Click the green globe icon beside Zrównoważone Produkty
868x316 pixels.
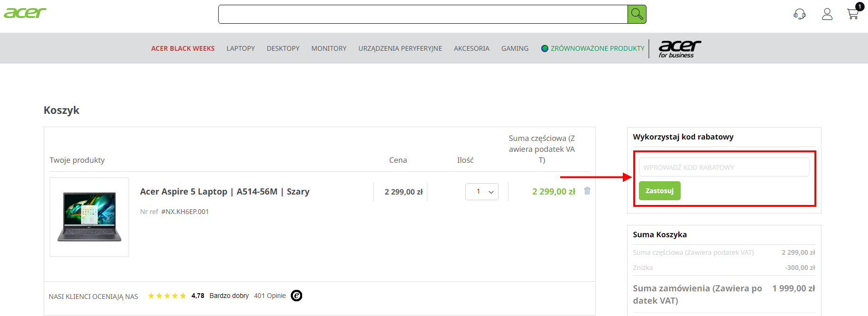[x=545, y=48]
